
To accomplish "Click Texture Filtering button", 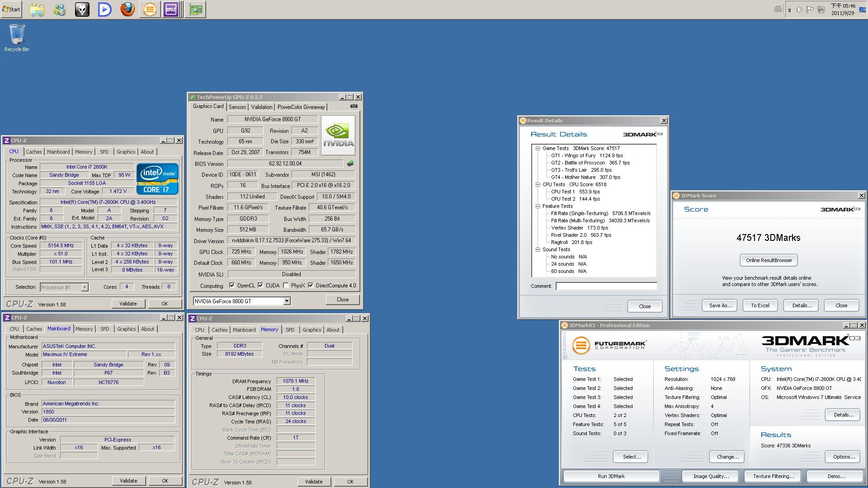I will point(774,476).
